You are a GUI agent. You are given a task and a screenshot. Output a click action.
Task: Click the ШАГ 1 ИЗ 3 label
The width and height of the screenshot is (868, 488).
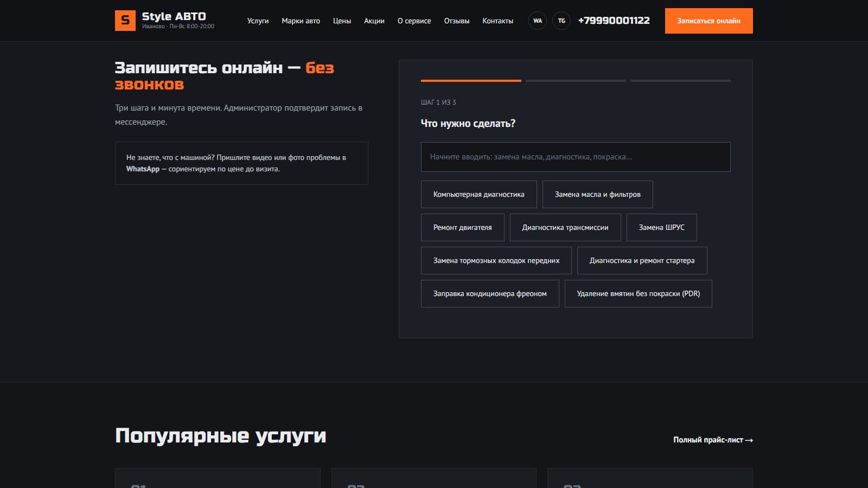[x=438, y=102]
